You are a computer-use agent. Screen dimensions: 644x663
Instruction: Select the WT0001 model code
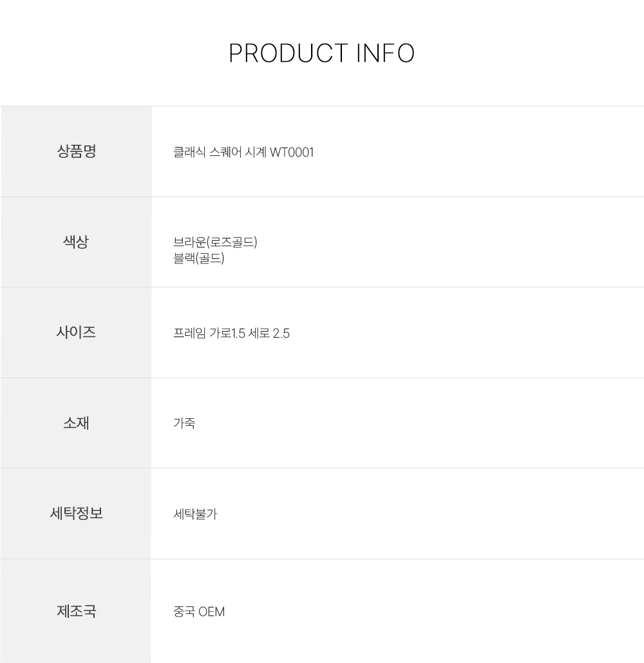[292, 153]
